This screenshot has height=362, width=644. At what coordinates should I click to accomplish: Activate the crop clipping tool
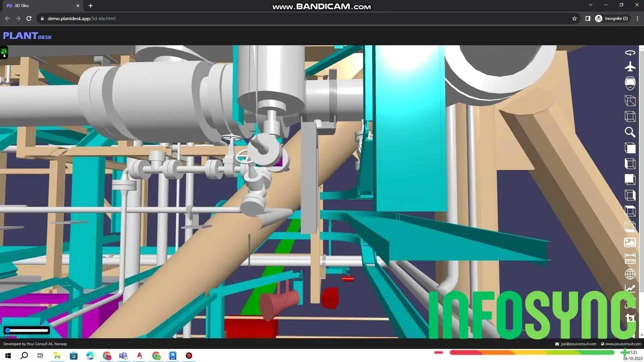[x=630, y=318]
